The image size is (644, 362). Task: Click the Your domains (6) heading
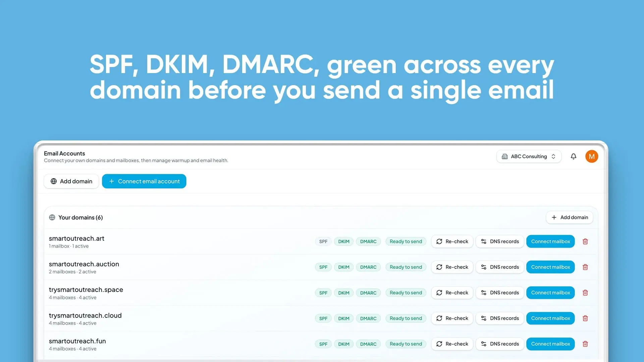(x=80, y=218)
